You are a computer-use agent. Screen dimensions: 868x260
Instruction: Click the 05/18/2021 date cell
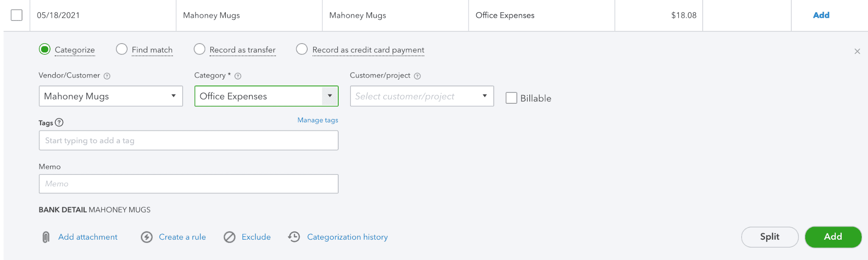[103, 15]
